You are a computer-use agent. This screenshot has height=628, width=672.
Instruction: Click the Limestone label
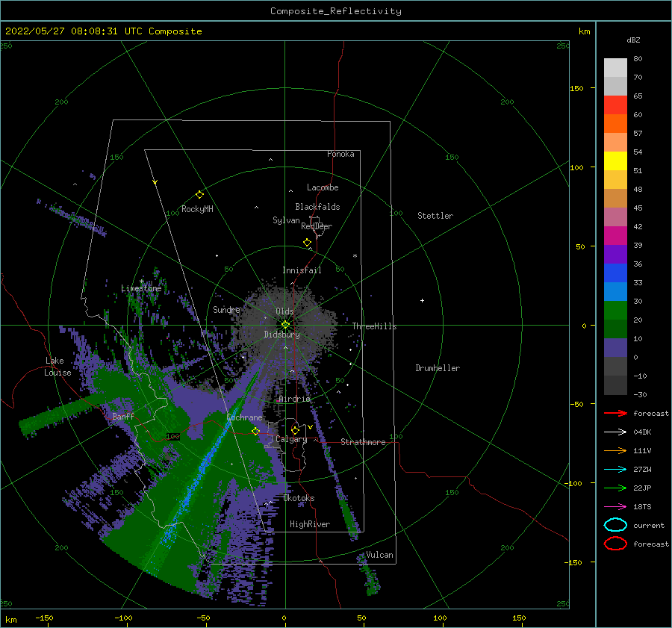141,288
